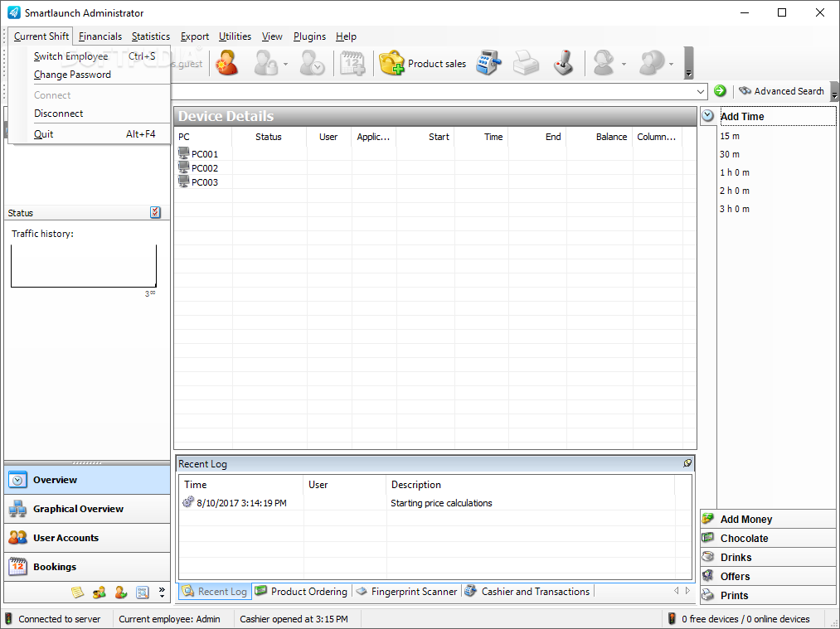840x629 pixels.
Task: Open the Help menu
Action: click(346, 36)
